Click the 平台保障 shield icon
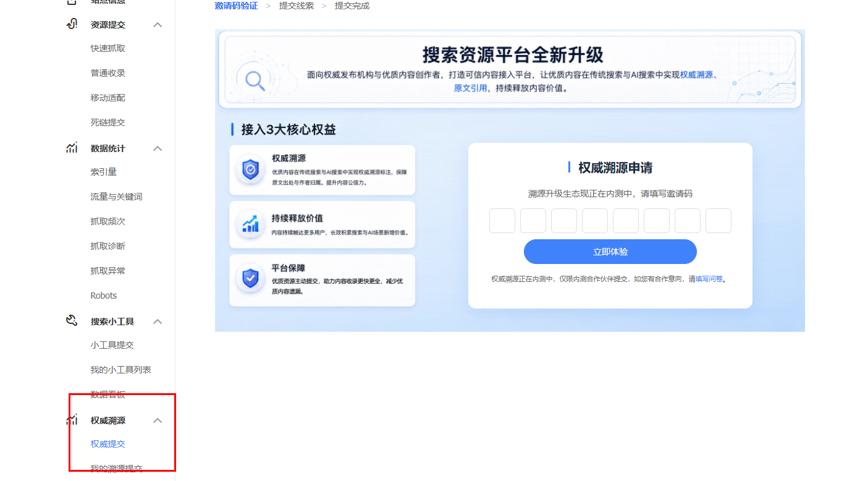Screen dimensions: 868x481 [x=250, y=279]
